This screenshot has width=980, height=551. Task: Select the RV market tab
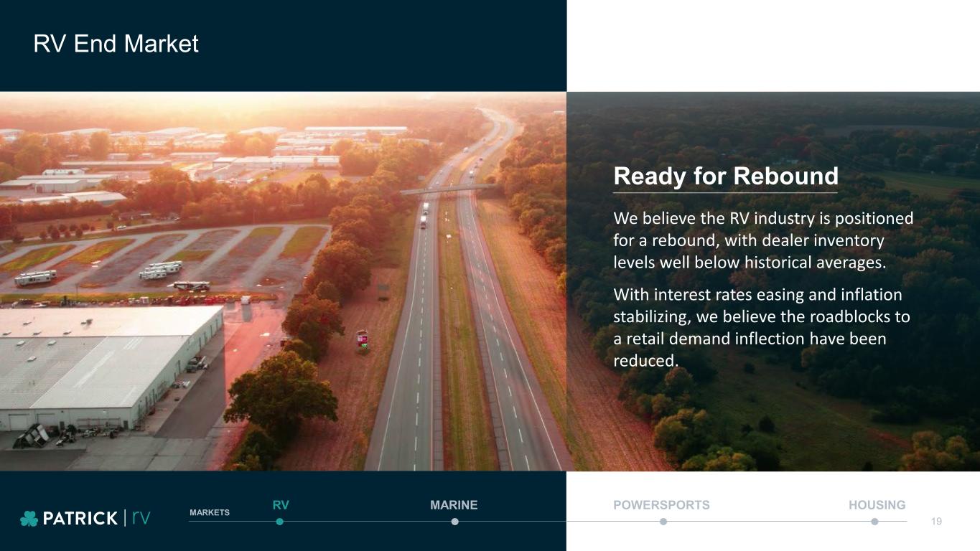pyautogui.click(x=281, y=505)
